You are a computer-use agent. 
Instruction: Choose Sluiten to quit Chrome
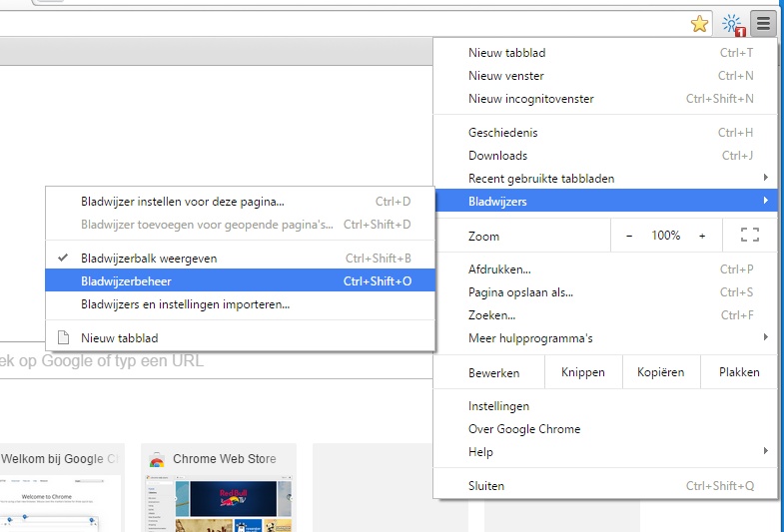coord(605,485)
